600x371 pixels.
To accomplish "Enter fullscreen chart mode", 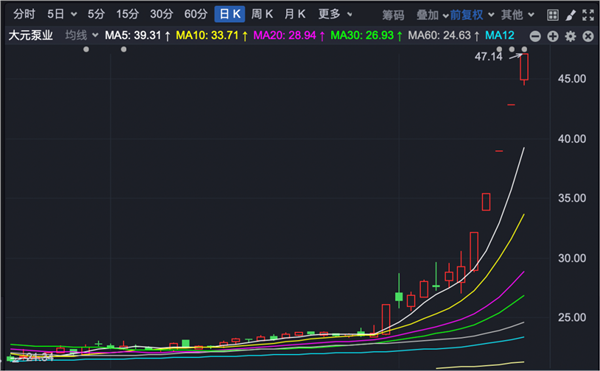I will point(588,15).
